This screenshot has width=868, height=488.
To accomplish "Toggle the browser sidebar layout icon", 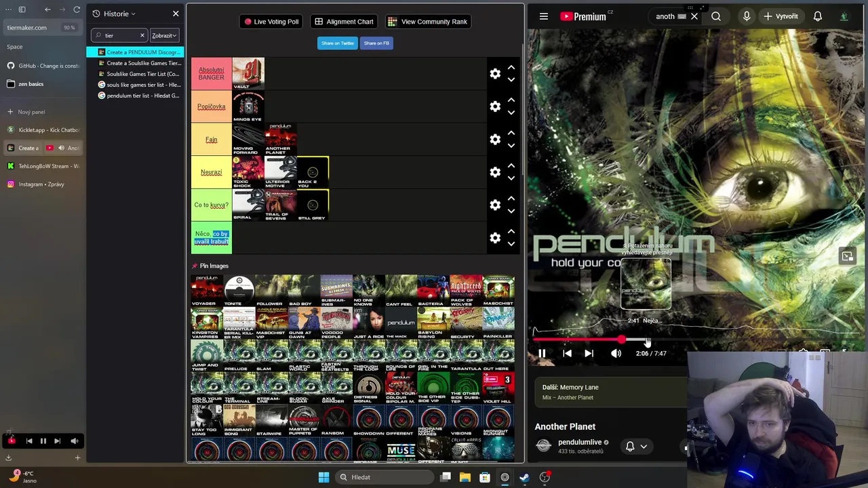I will click(22, 9).
